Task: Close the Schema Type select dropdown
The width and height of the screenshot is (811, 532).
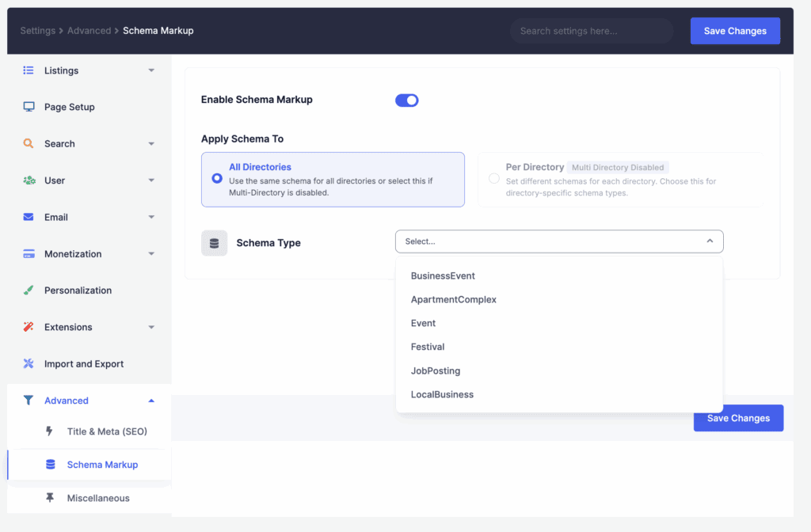Action: (x=710, y=241)
